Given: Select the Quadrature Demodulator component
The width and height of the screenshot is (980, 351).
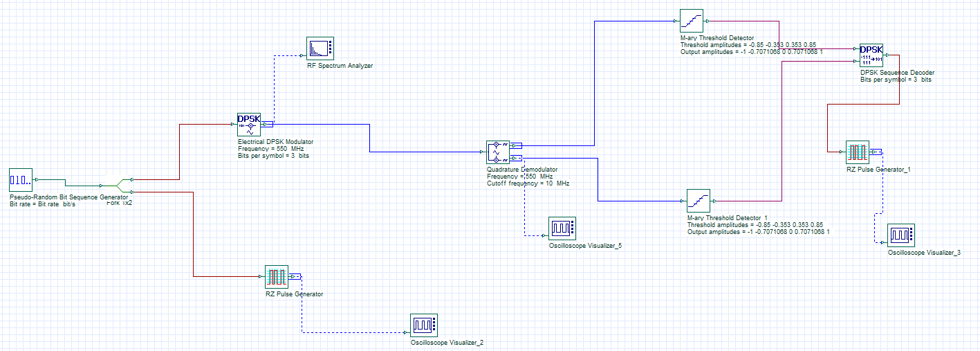Looking at the screenshot, I should point(497,152).
